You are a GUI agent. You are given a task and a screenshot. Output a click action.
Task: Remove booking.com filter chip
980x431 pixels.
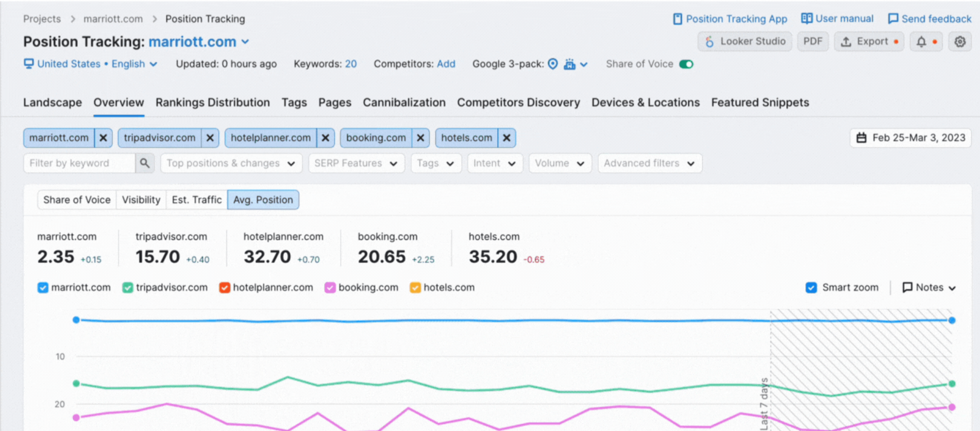pyautogui.click(x=420, y=138)
